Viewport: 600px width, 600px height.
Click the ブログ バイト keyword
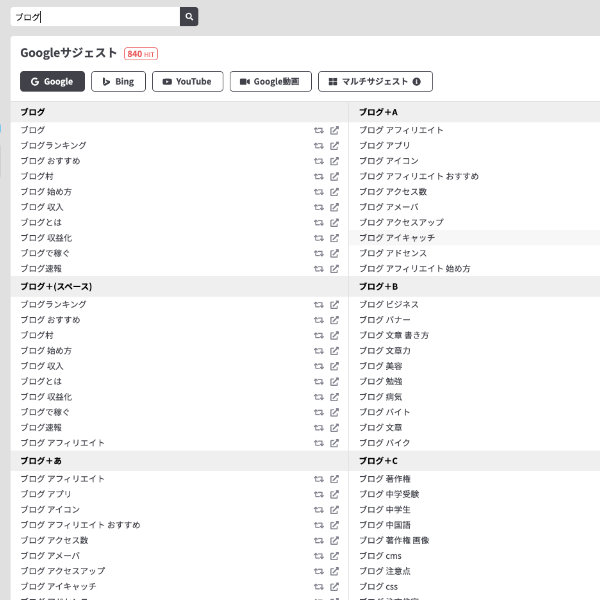pyautogui.click(x=385, y=412)
